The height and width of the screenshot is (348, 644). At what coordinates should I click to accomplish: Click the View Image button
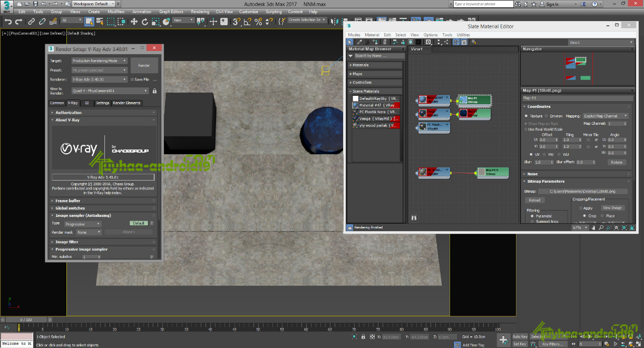click(613, 208)
